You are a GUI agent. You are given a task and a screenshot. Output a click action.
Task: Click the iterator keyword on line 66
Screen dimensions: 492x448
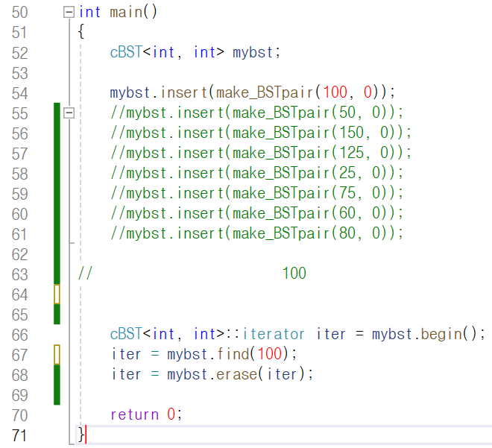(274, 334)
